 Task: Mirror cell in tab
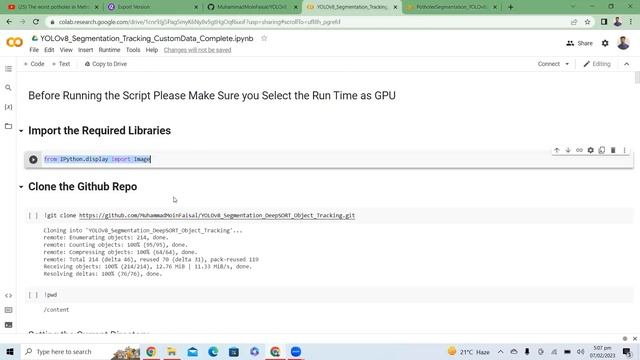point(602,150)
